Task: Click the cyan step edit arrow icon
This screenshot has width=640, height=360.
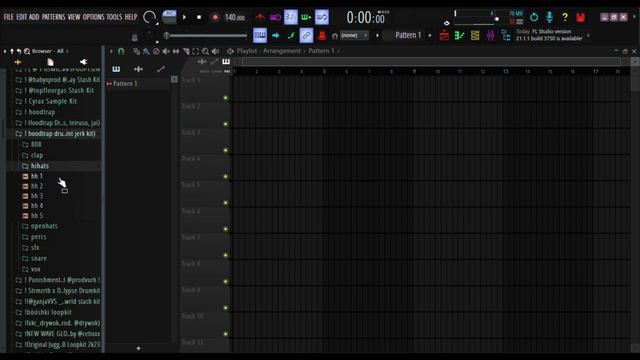Action: pyautogui.click(x=276, y=36)
